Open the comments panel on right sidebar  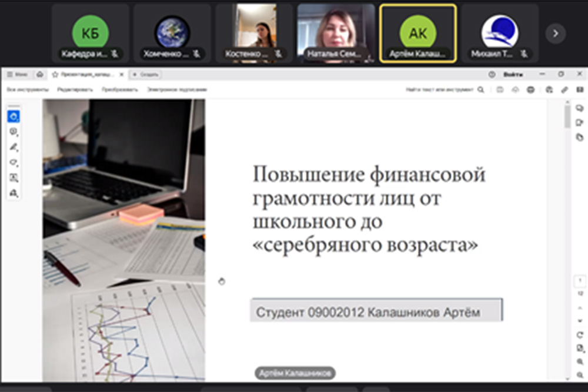579,108
